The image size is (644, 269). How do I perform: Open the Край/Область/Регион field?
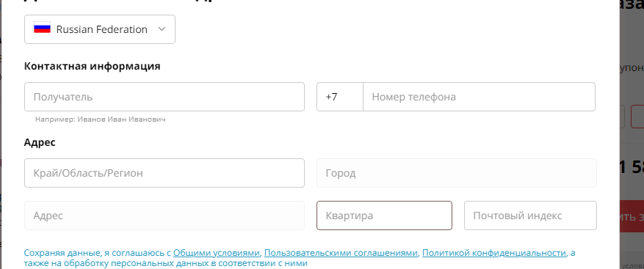click(x=164, y=173)
